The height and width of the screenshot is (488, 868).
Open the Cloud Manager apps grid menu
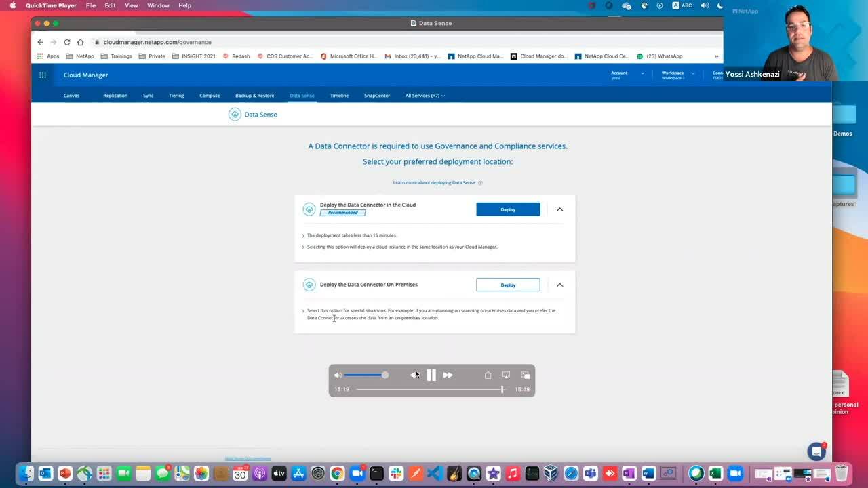click(x=43, y=75)
